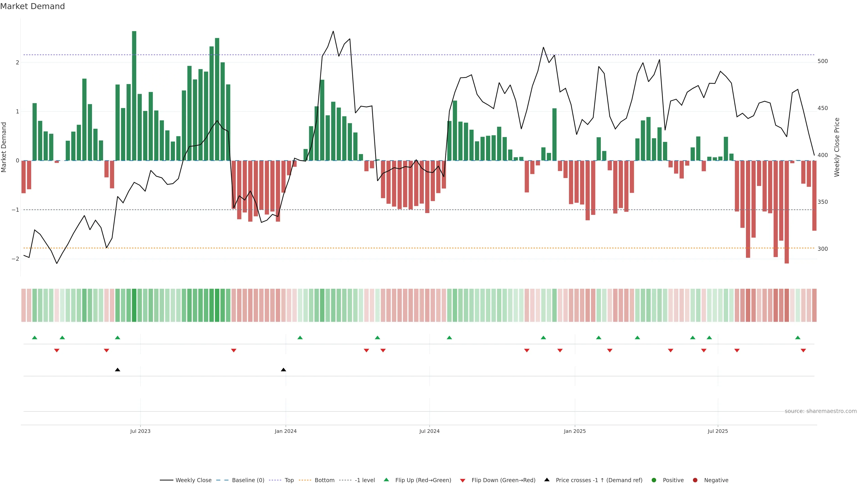The width and height of the screenshot is (868, 488).
Task: Click the darkest green heatmap cell
Action: (134, 305)
